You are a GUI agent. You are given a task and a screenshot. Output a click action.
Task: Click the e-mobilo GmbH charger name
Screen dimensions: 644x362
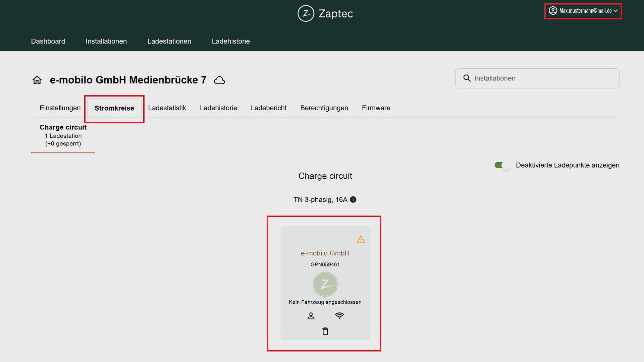[325, 253]
